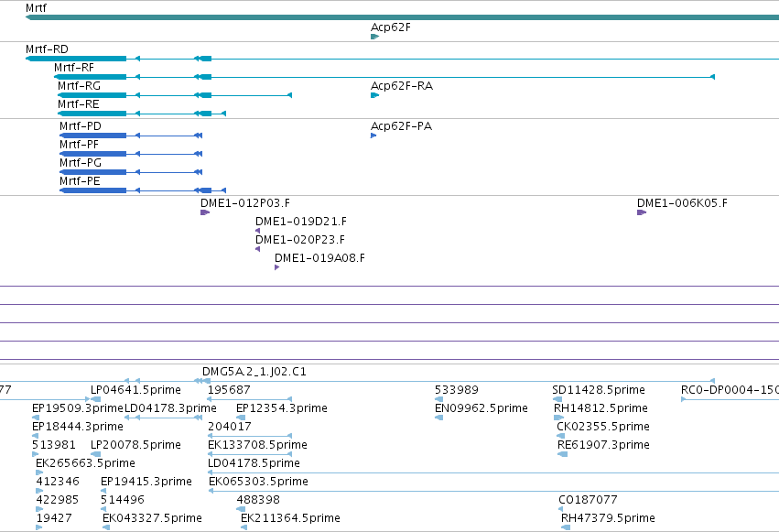Click the Acp62F-RA transcript label

click(402, 86)
